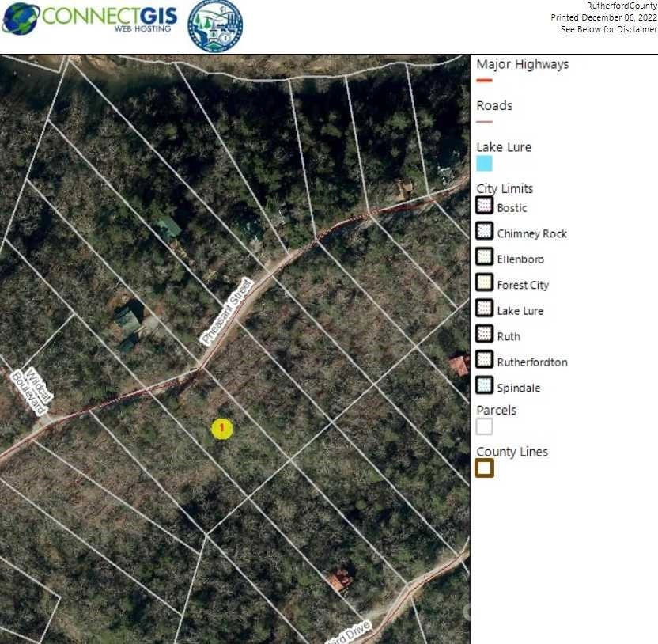Click the gray Parcels legend box
This screenshot has width=658, height=644.
point(484,426)
